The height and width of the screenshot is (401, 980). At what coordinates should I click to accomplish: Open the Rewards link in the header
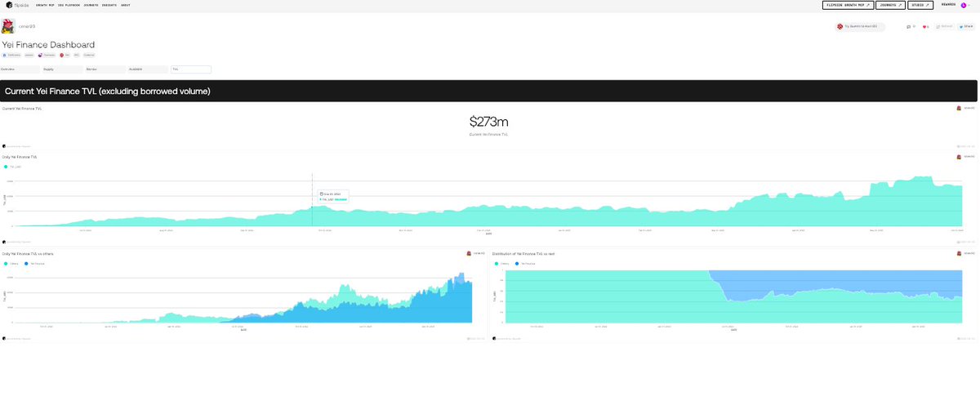(x=948, y=5)
